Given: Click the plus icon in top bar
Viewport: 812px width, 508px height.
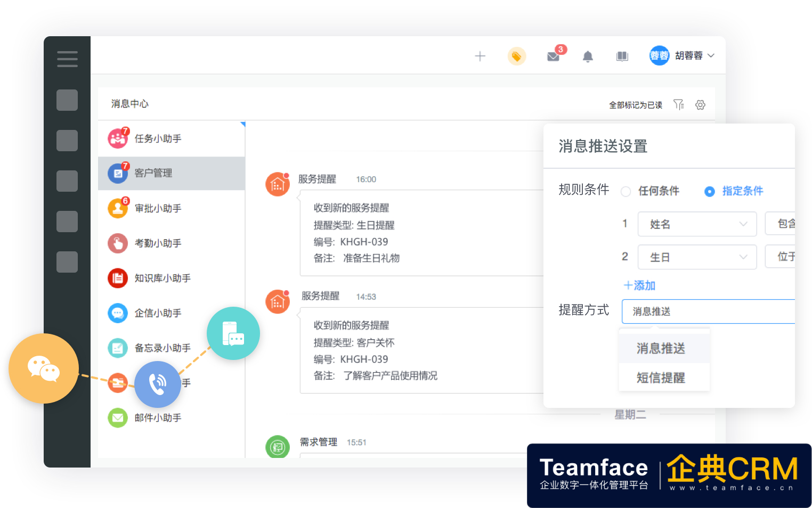Looking at the screenshot, I should point(480,56).
